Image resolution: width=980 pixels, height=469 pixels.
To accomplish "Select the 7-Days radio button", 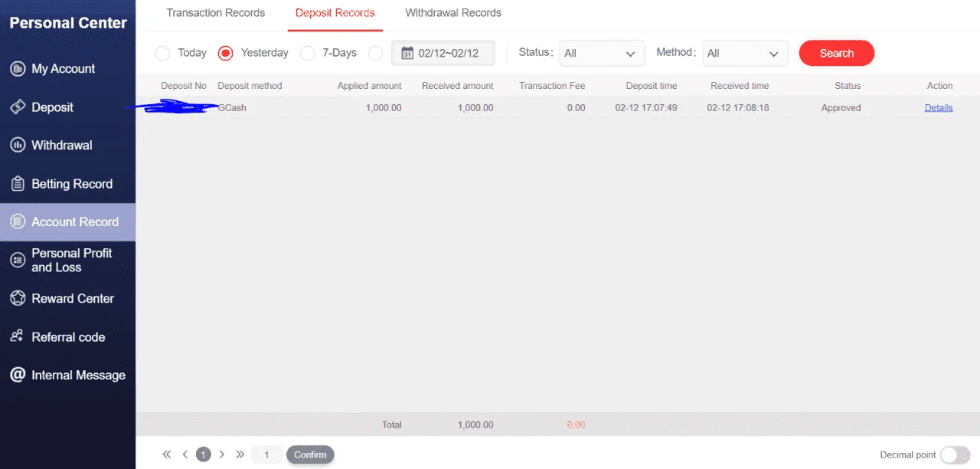I will (x=307, y=53).
